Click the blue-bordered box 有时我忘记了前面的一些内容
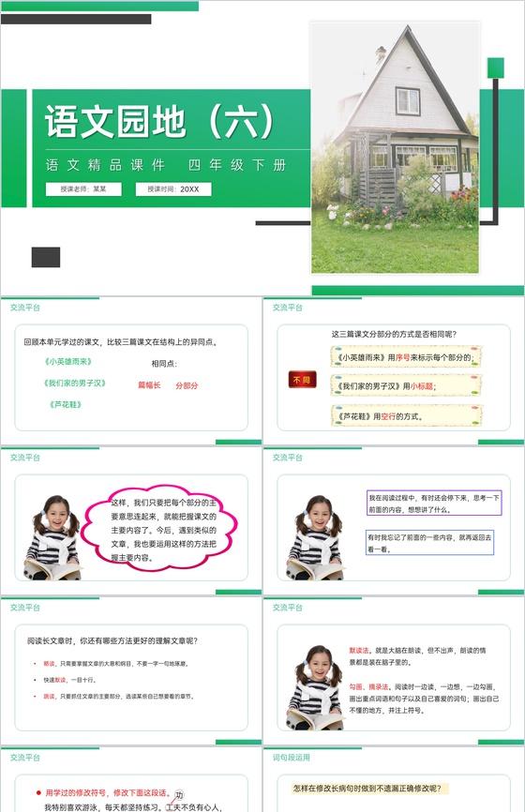This screenshot has width=525, height=812. click(x=429, y=543)
